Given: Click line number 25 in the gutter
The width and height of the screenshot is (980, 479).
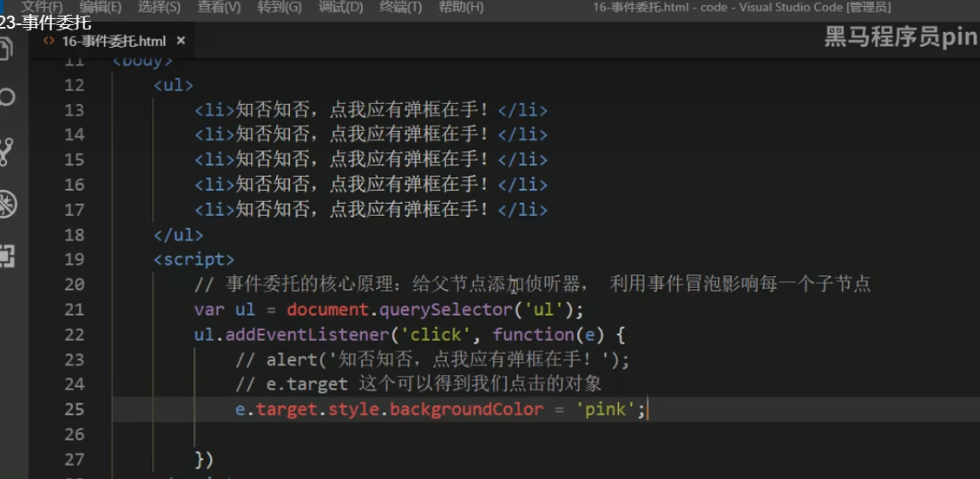Looking at the screenshot, I should pyautogui.click(x=74, y=410).
